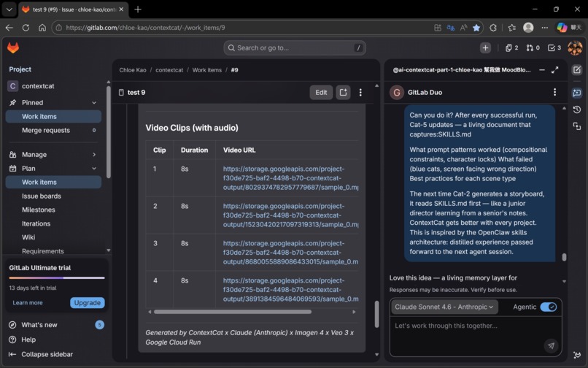
Task: Open What's new
Action: pyautogui.click(x=39, y=325)
